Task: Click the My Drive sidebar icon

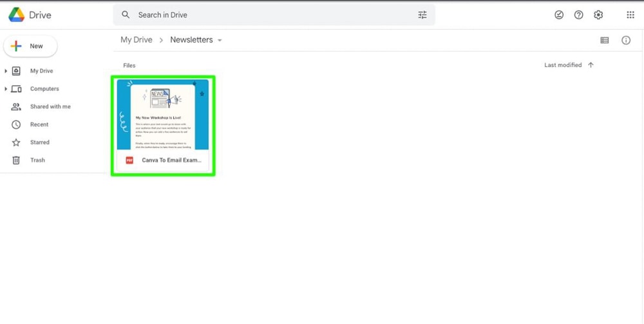Action: pos(16,71)
